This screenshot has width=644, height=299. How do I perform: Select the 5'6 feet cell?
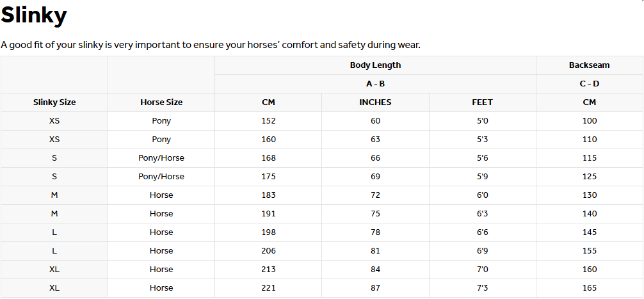click(482, 158)
